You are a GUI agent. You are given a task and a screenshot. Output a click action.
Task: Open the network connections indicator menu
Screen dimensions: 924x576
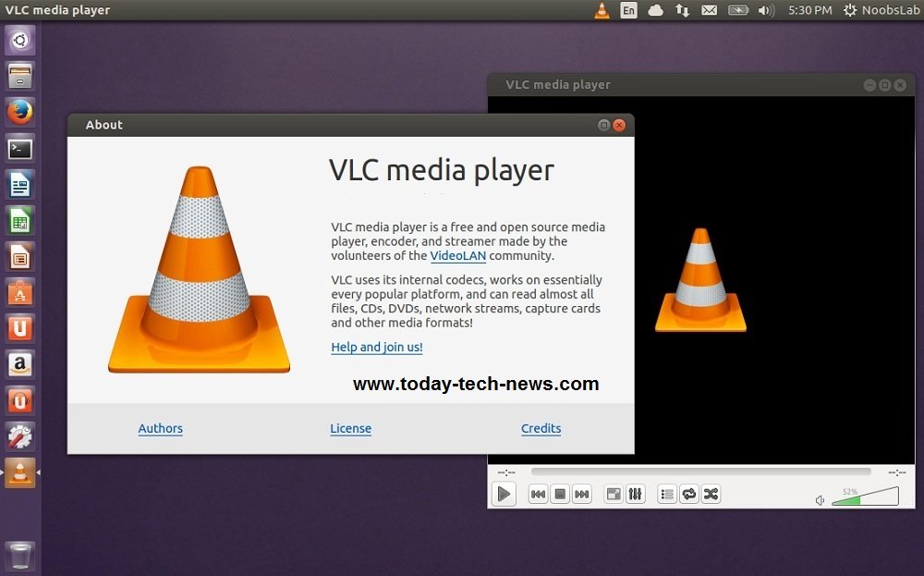point(682,10)
